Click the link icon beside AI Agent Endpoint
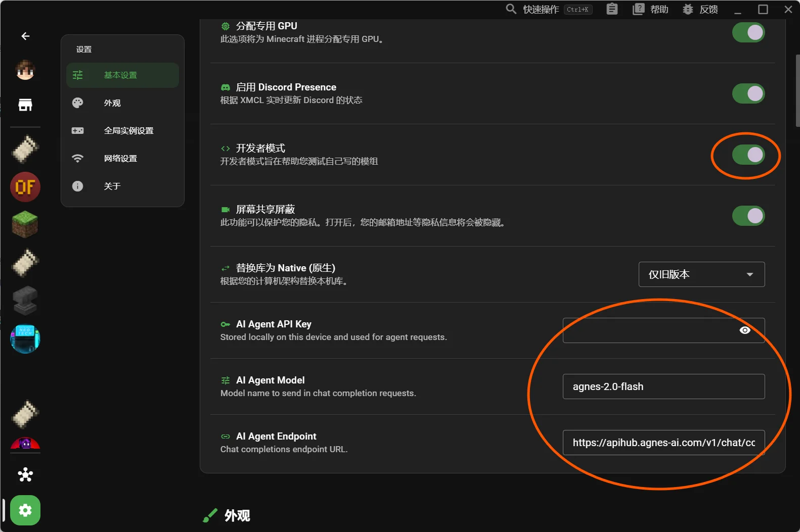 [x=226, y=437]
